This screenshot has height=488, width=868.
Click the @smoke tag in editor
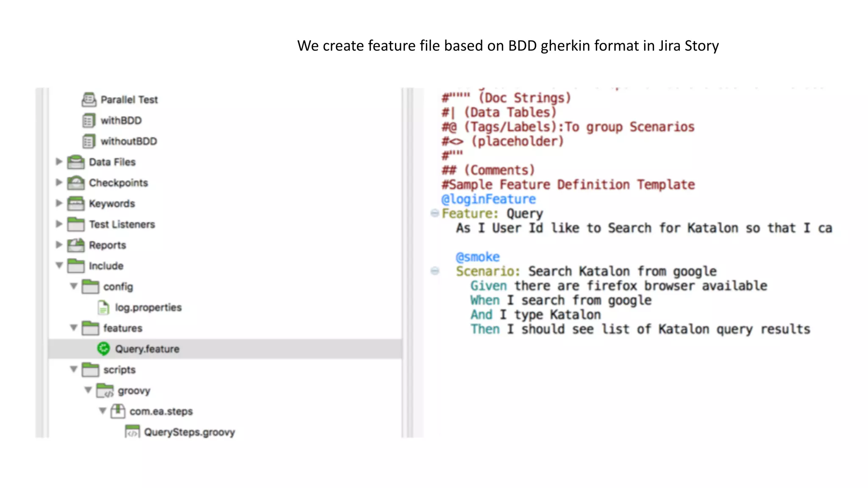(x=478, y=257)
